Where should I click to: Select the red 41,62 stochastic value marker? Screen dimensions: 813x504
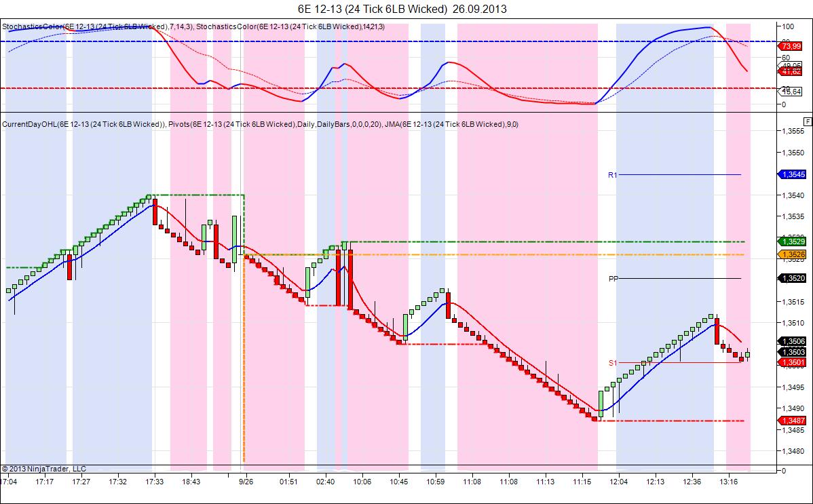coord(791,71)
